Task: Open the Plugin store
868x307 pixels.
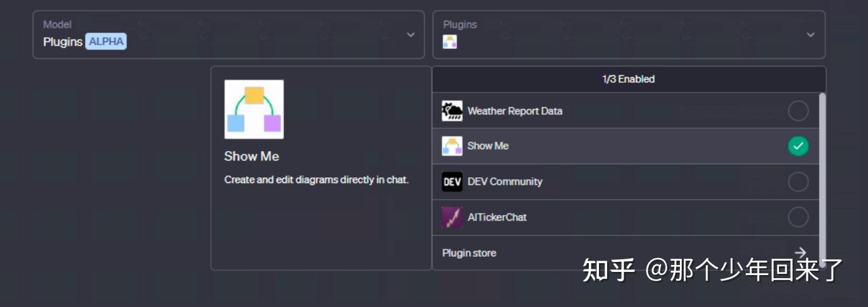Action: [625, 253]
